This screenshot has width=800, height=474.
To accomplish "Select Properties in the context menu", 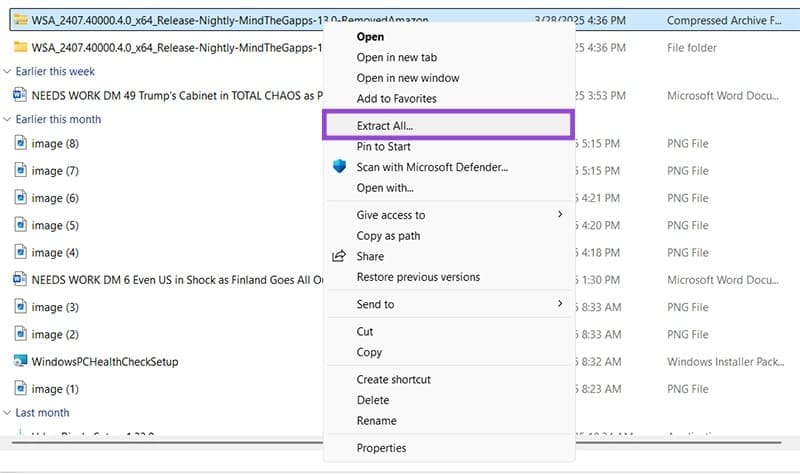I will click(x=381, y=448).
